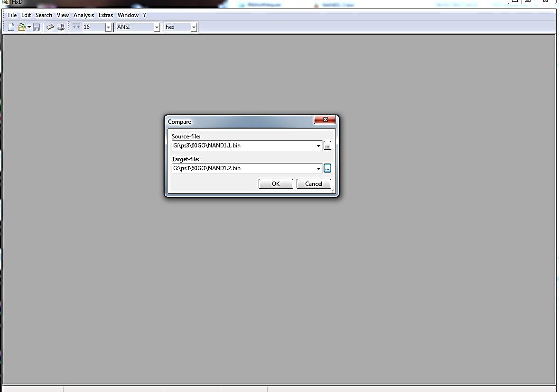Image resolution: width=559 pixels, height=392 pixels.
Task: Click the New file icon
Action: click(11, 27)
